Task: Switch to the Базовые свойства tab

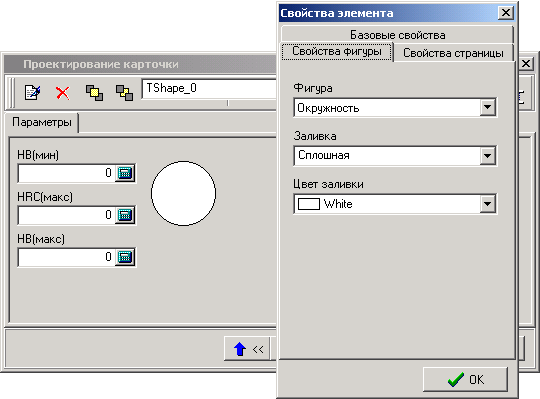Action: 397,35
